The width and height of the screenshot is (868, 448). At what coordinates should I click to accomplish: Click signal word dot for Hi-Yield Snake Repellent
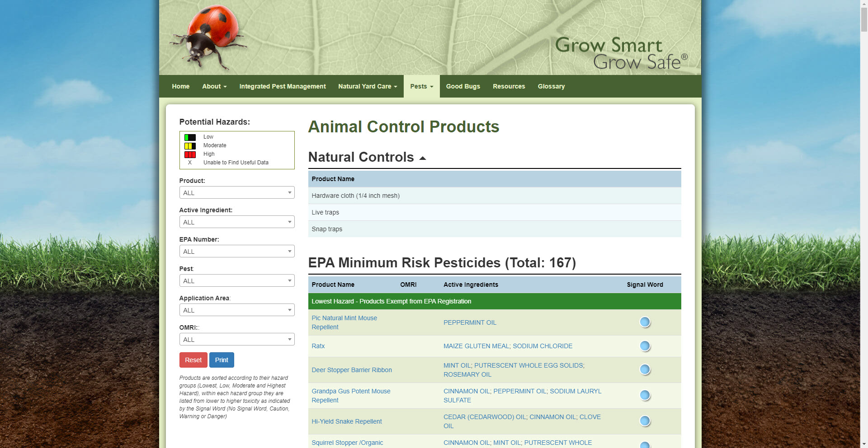pos(645,421)
